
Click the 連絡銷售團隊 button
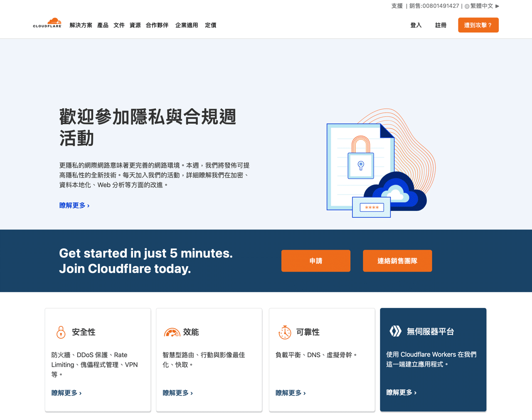click(397, 261)
